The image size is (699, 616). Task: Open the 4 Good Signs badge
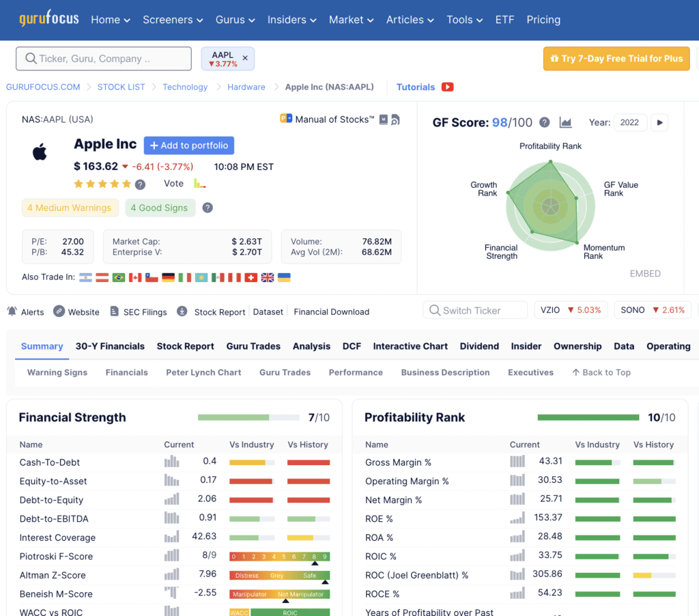tap(160, 208)
